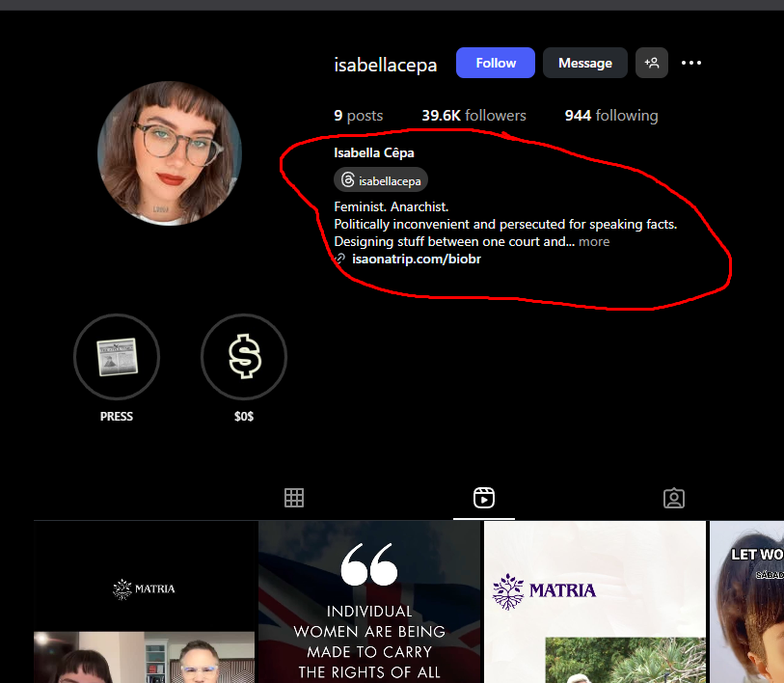The image size is (784, 683).
Task: Open Message to isabellacepa
Action: 585,63
